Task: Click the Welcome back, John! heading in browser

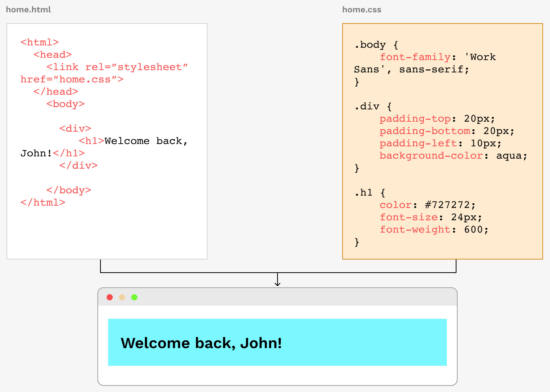Action: pos(201,343)
